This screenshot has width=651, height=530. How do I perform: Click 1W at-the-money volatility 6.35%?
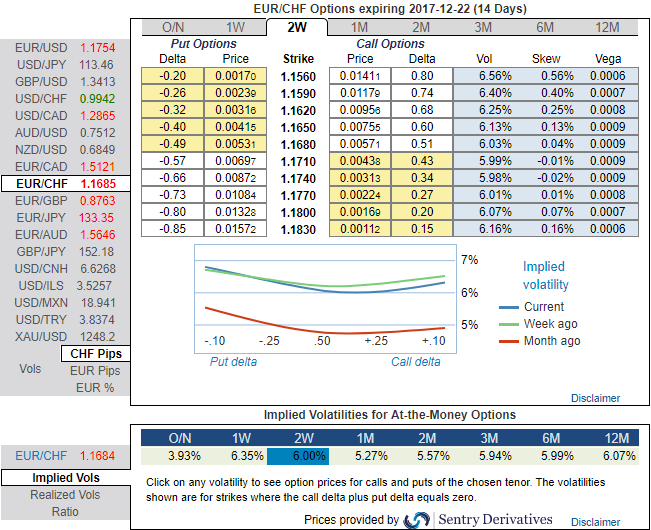coord(247,456)
